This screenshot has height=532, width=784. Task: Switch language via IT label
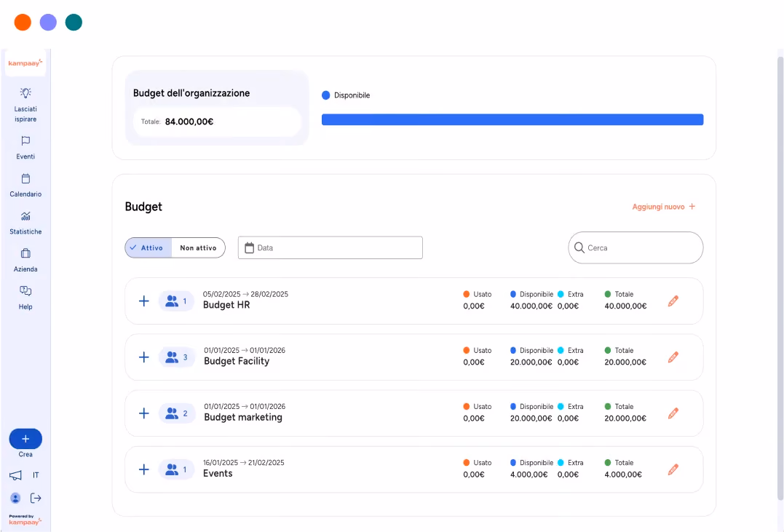coord(36,475)
